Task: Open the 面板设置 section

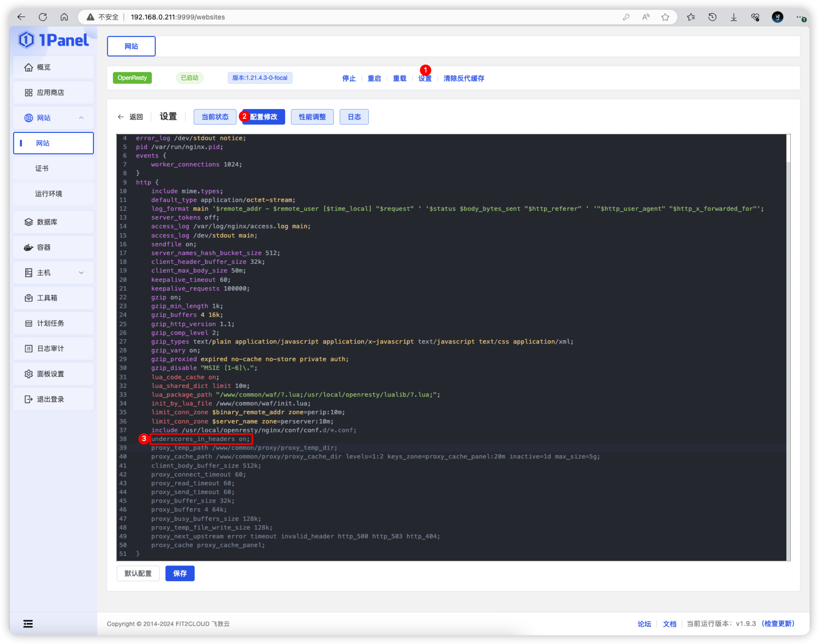Action: tap(48, 373)
